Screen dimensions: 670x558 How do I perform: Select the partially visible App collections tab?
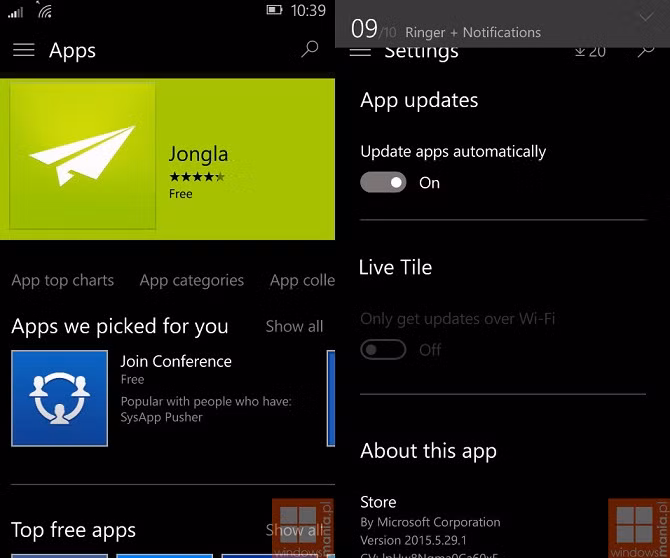(302, 281)
